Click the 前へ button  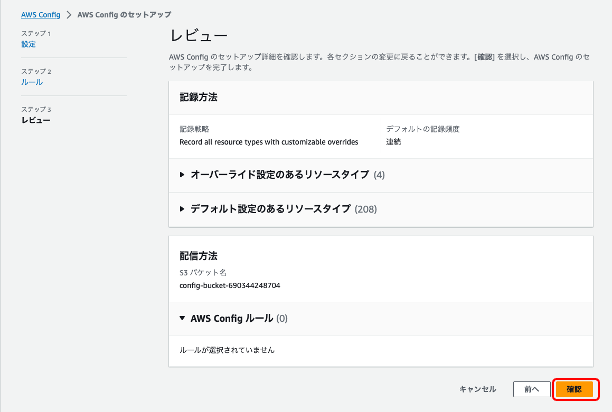point(532,389)
